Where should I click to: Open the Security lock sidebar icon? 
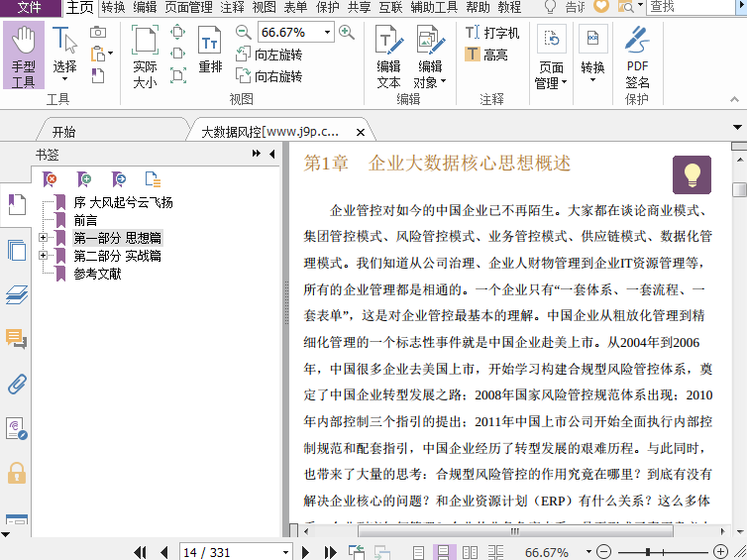tap(17, 473)
